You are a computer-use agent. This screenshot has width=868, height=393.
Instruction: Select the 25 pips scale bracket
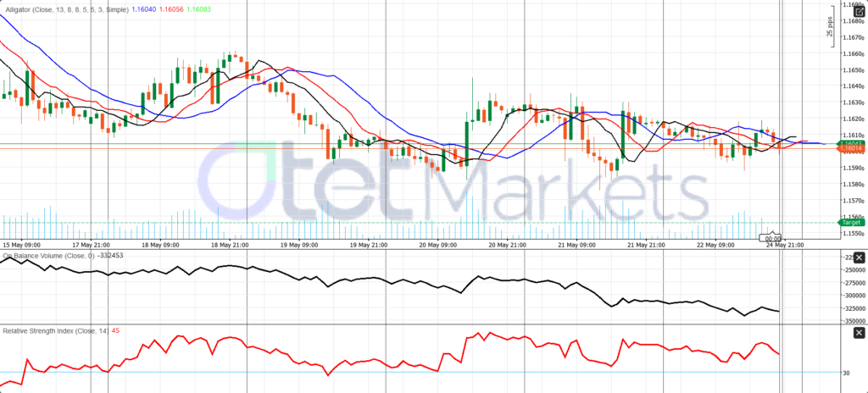tap(831, 26)
